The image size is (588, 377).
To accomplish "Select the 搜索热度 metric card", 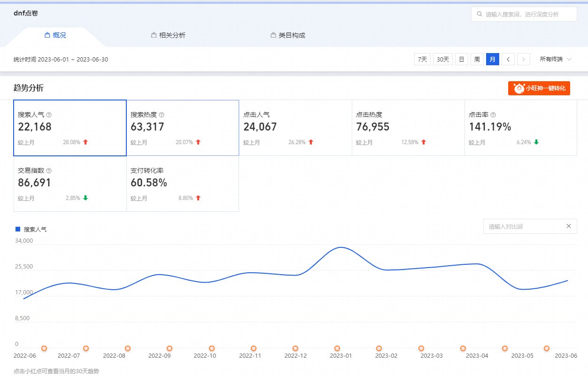I will point(183,128).
